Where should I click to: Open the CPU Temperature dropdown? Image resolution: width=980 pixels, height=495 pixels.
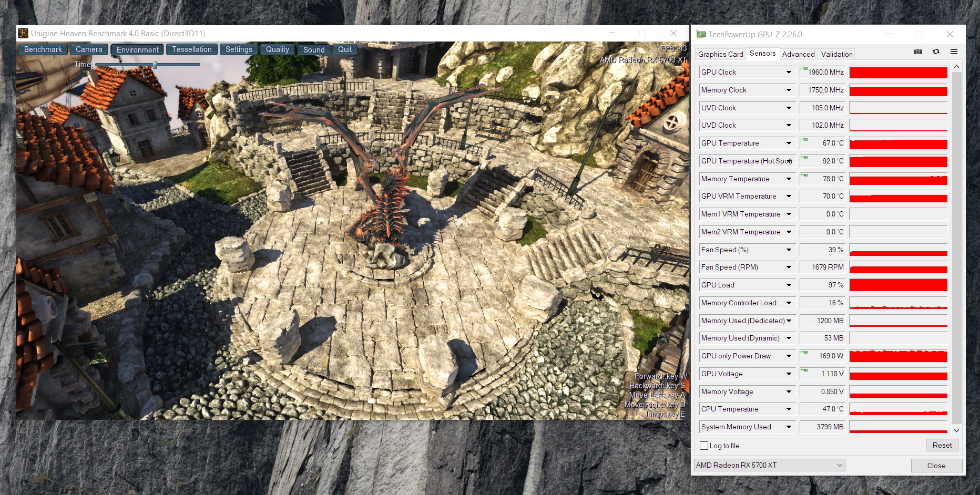point(789,409)
